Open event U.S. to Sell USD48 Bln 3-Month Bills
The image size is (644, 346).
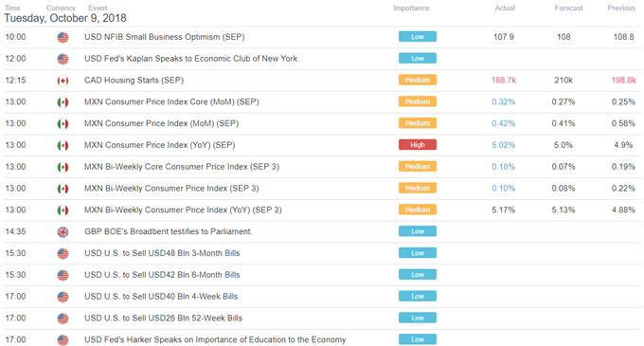click(162, 253)
